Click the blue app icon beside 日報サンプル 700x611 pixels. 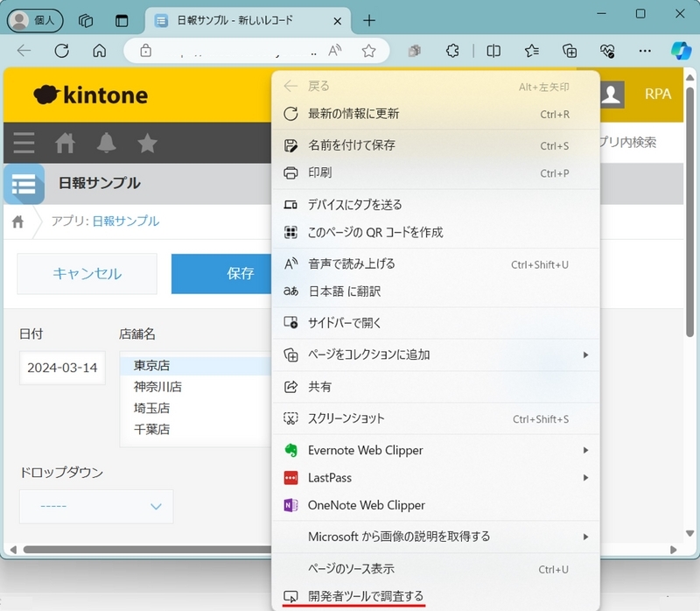pos(23,184)
